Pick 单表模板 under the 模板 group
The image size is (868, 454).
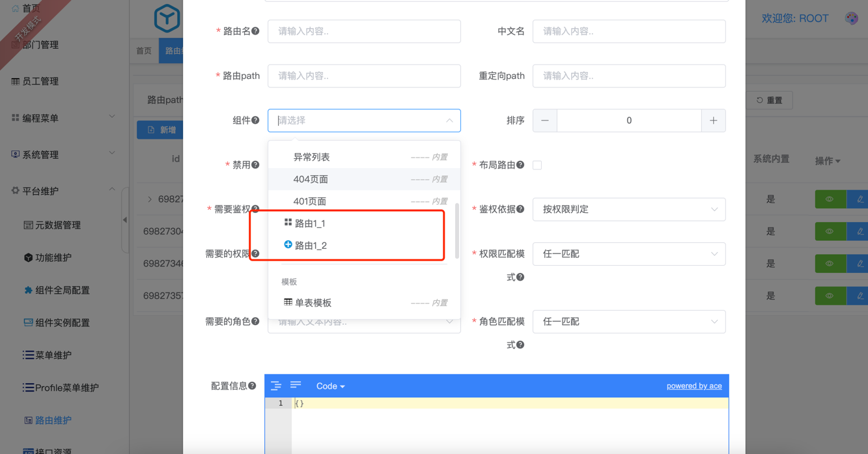tap(313, 303)
